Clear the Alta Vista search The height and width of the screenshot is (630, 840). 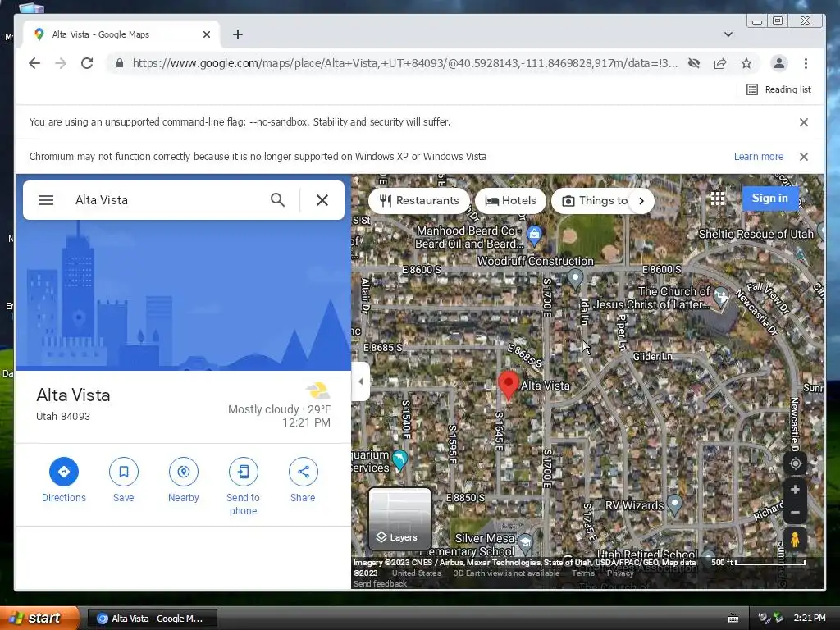point(322,200)
